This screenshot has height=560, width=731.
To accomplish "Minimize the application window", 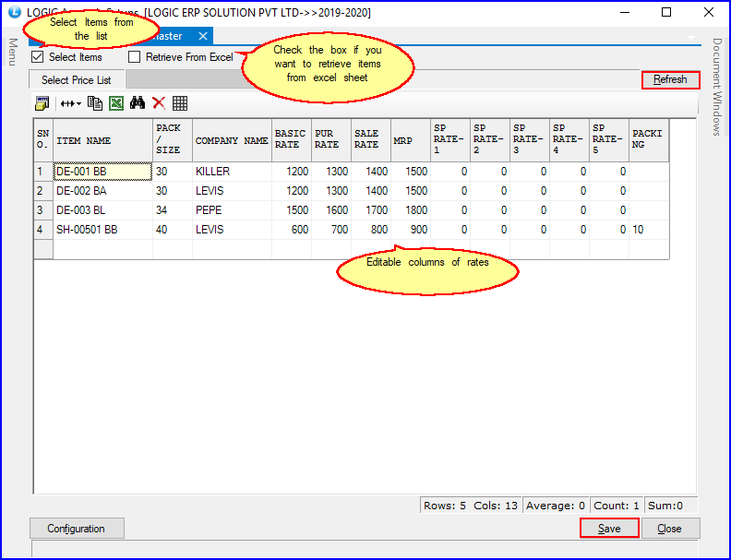I will (625, 12).
